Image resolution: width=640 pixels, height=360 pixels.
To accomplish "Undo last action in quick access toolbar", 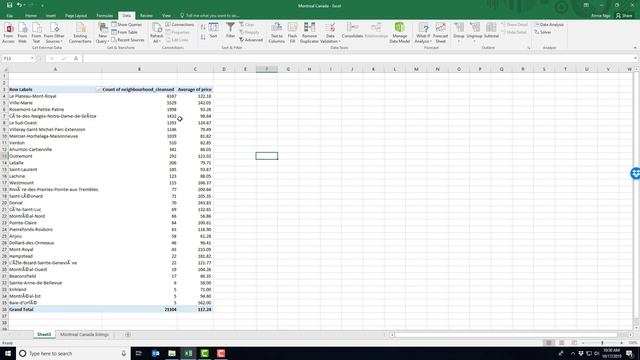I will pos(19,5).
